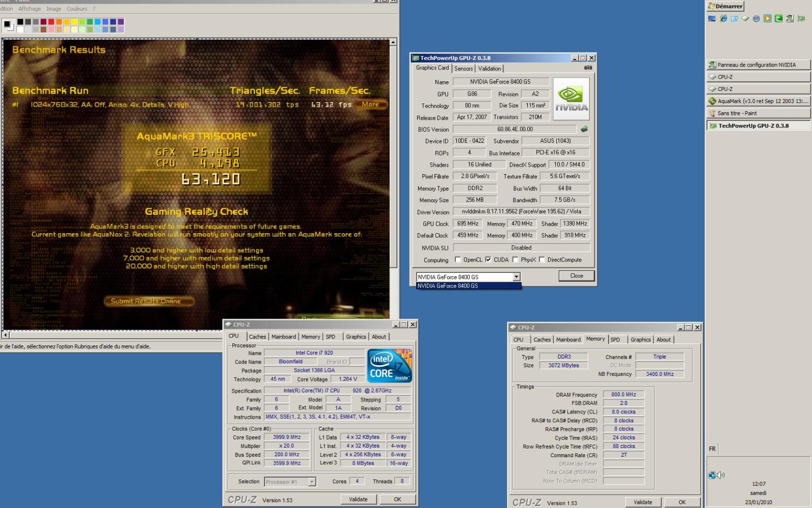Click the GPU-Z quick launch icon
This screenshot has height=508, width=812.
(x=801, y=19)
